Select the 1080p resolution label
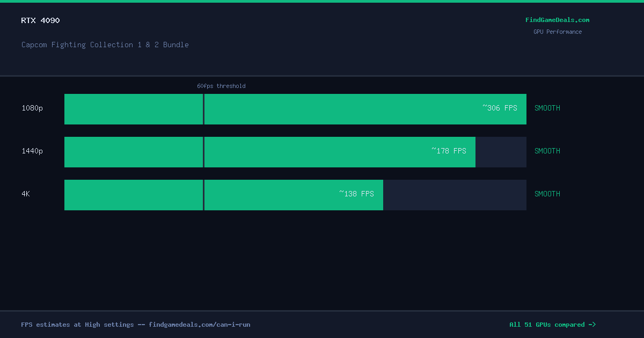Screen dimensions: 644x338 coord(32,108)
